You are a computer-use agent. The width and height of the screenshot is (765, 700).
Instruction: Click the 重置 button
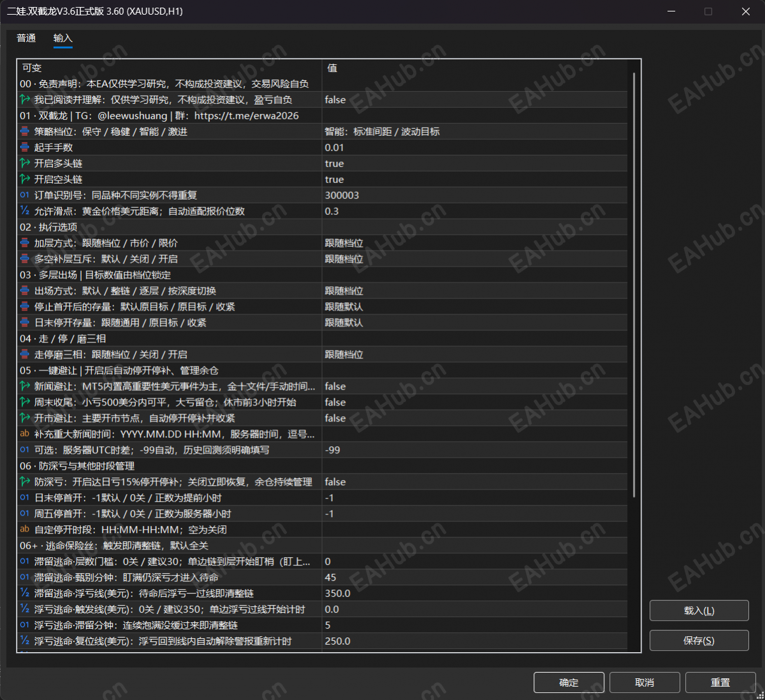tap(720, 682)
